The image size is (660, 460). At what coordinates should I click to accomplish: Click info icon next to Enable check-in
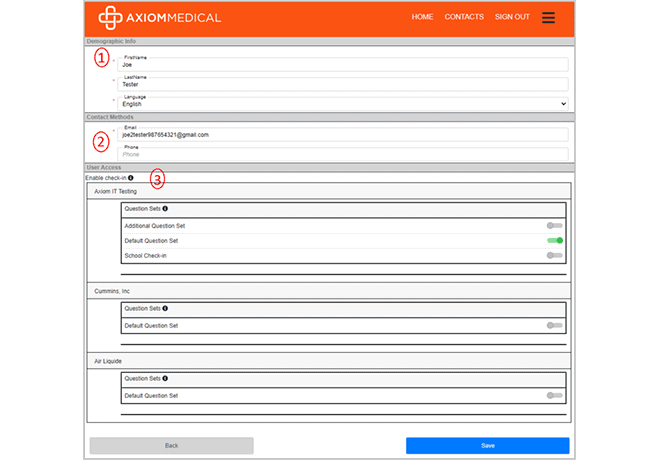click(x=131, y=178)
